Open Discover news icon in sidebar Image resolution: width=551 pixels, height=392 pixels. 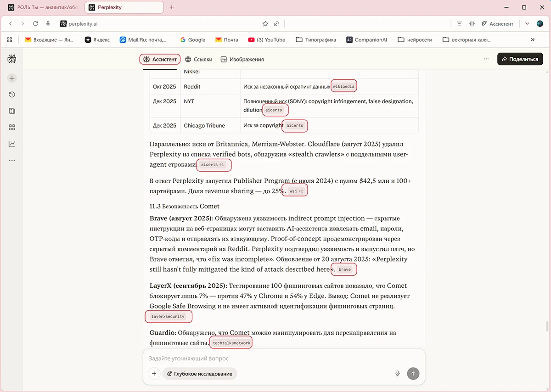coord(12,111)
